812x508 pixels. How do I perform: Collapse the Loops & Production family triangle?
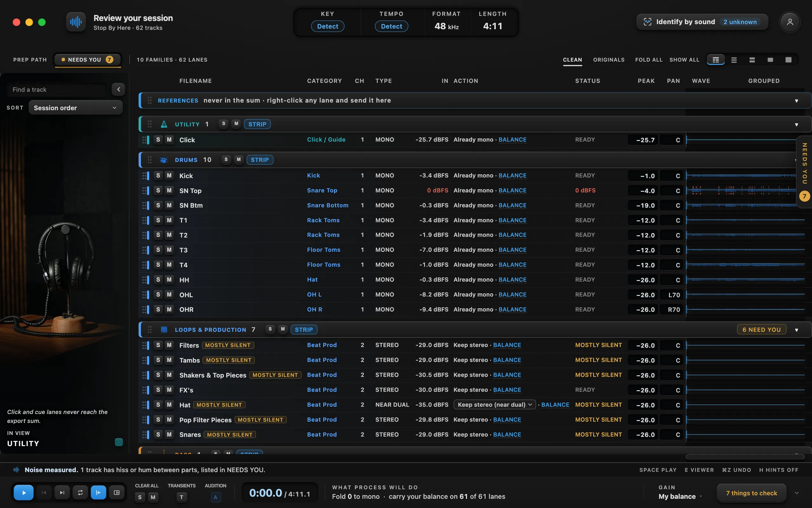pyautogui.click(x=796, y=330)
